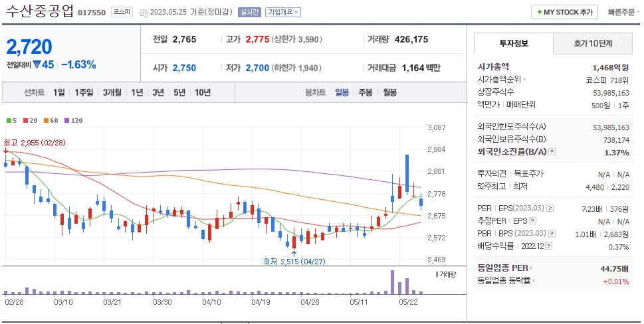Click 전일 value 2,765
This screenshot has height=324, width=644.
[x=184, y=39]
